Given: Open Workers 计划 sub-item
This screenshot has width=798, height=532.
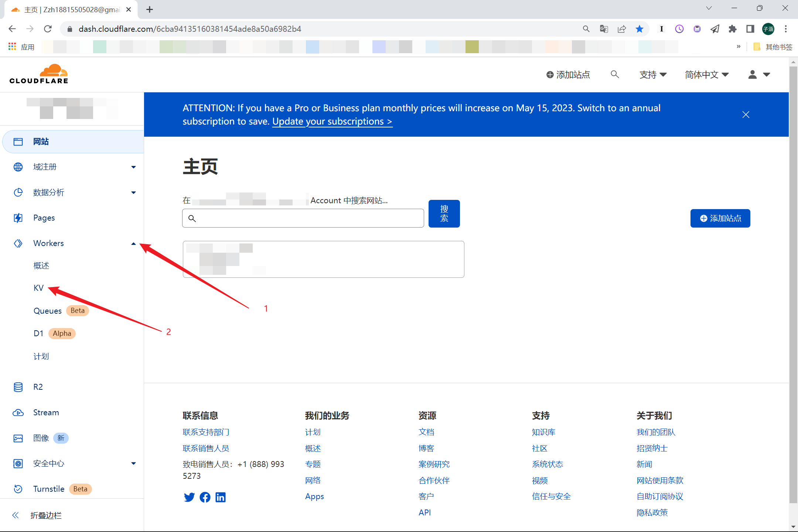Looking at the screenshot, I should 41,356.
